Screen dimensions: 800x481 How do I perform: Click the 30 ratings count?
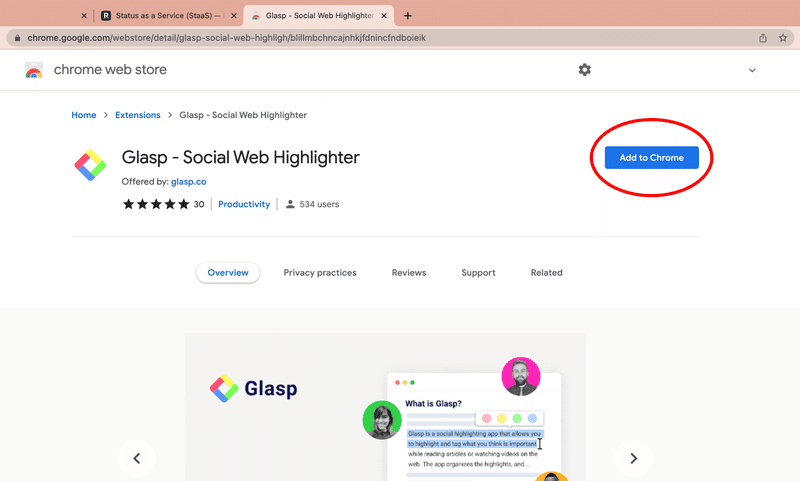coord(199,204)
